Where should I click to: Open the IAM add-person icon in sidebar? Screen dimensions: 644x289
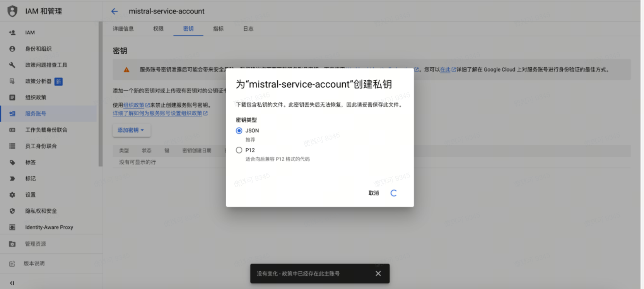(12, 32)
